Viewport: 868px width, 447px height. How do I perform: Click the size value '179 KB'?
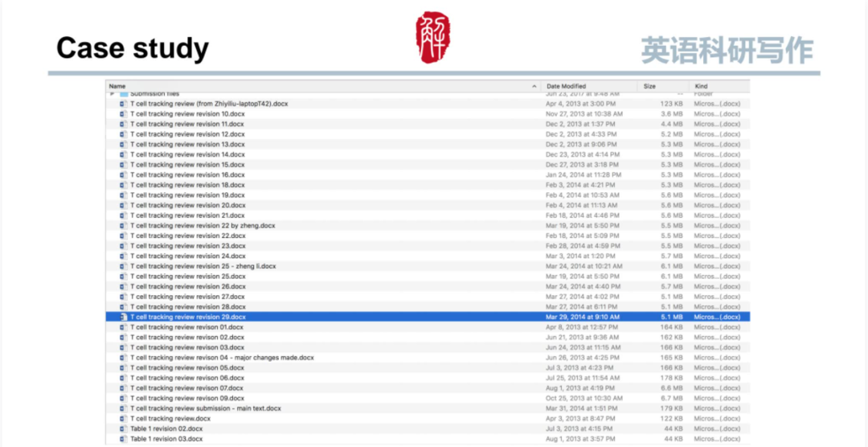coord(671,408)
